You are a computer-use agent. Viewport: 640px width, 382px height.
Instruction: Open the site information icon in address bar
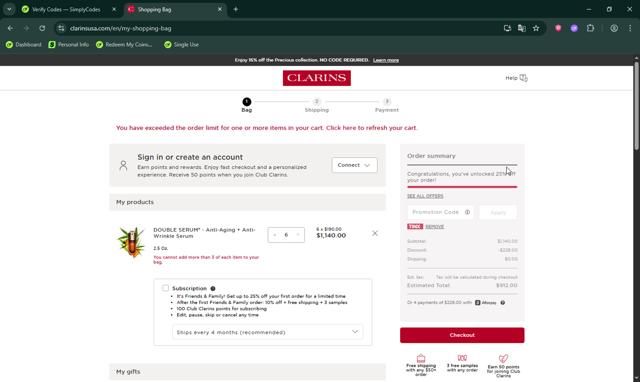[61, 28]
